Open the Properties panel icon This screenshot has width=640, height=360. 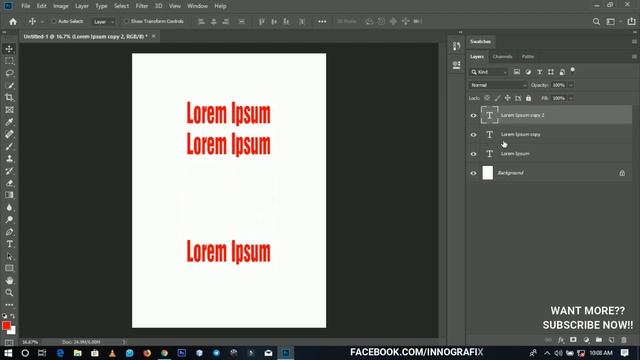point(456,65)
